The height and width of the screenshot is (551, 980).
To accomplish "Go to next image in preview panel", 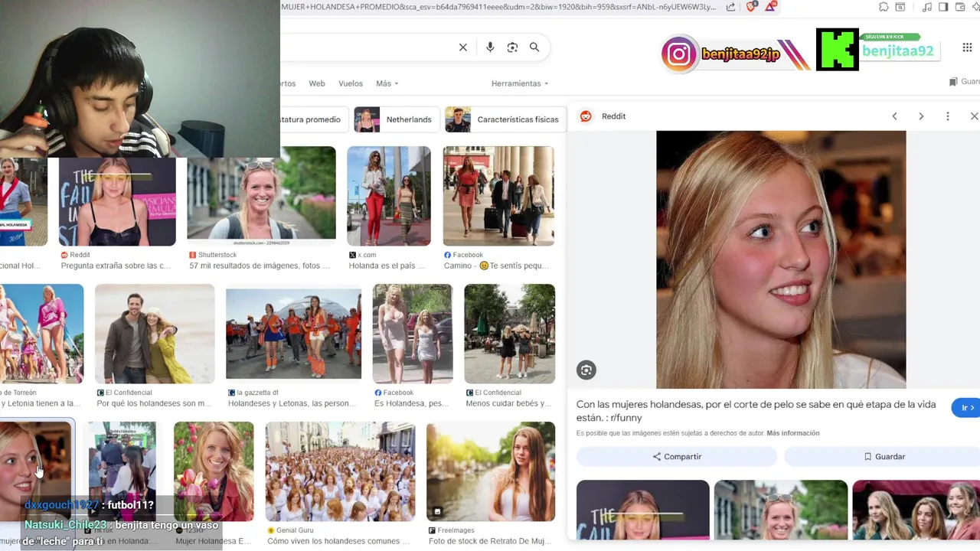I will click(x=921, y=116).
